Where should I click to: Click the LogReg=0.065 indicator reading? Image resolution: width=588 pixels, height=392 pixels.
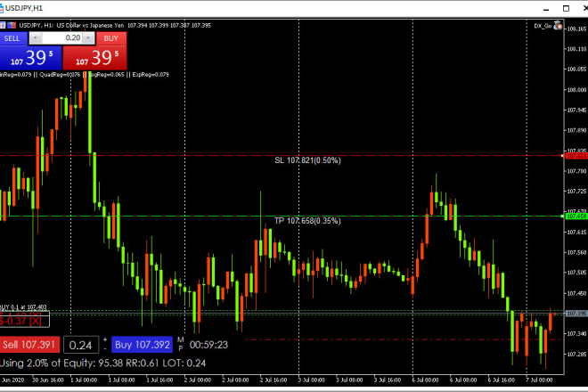[x=107, y=75]
